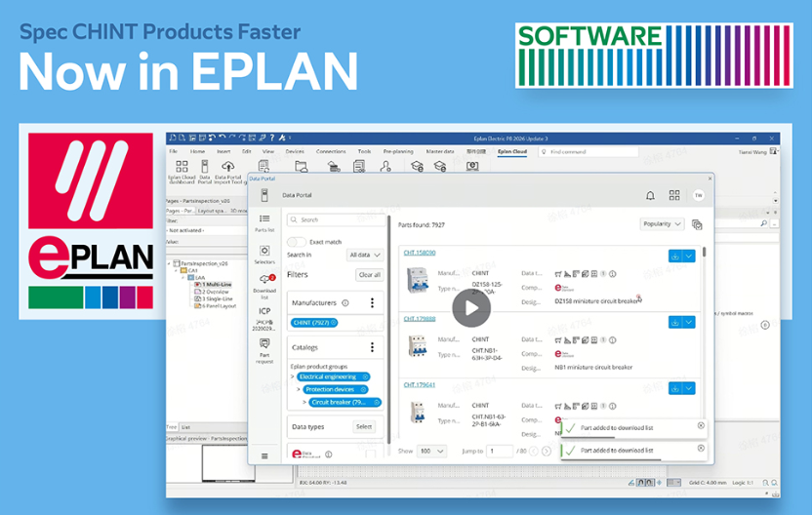Download part CHT.179641 with blue button
812x515 pixels.
pos(675,388)
